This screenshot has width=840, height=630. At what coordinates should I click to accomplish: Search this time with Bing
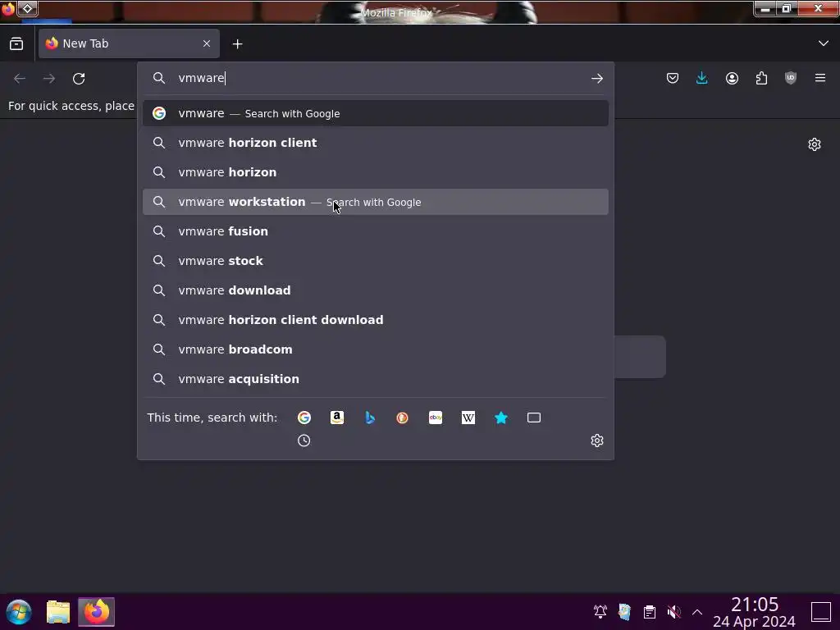tap(370, 418)
